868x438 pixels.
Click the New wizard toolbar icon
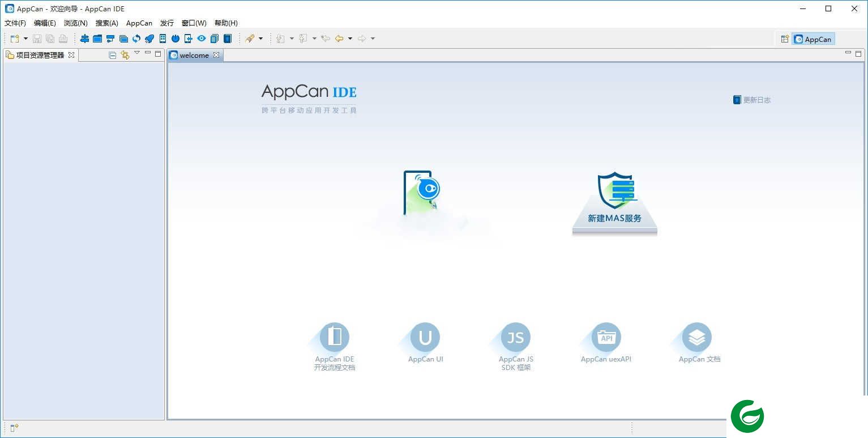tap(15, 39)
